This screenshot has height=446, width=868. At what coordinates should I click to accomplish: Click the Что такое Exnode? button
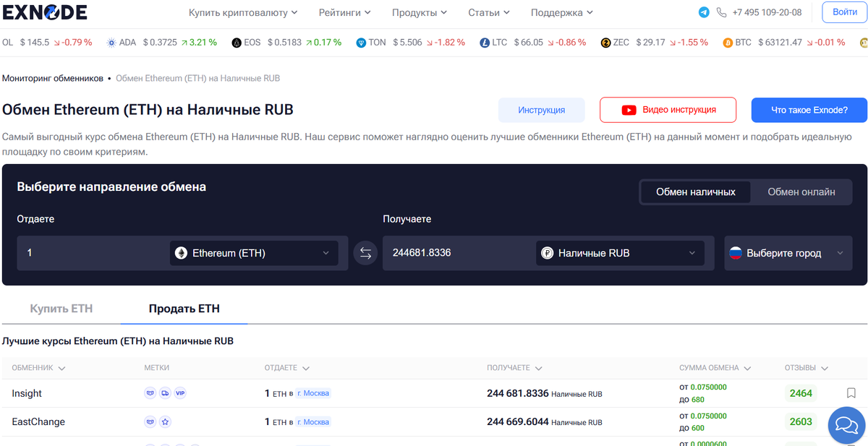click(809, 110)
